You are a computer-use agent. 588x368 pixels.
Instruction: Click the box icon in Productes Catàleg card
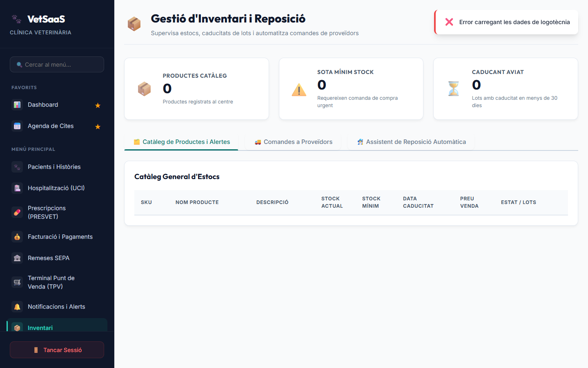tap(145, 89)
